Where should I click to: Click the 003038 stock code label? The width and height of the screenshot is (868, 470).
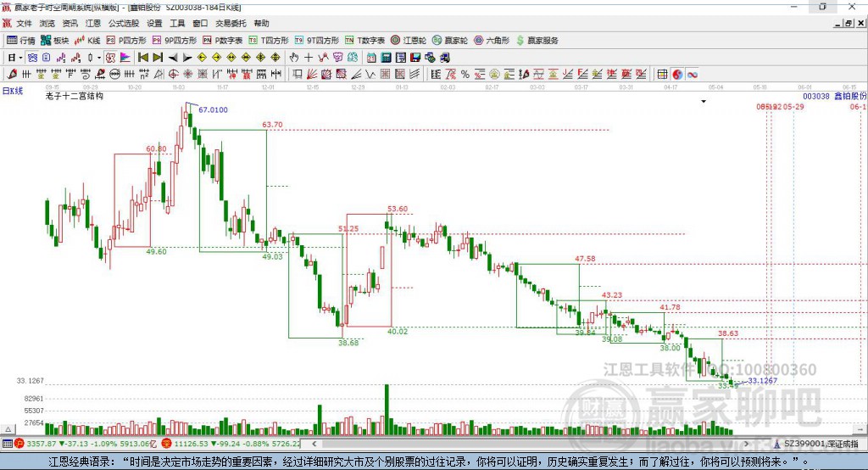click(816, 96)
